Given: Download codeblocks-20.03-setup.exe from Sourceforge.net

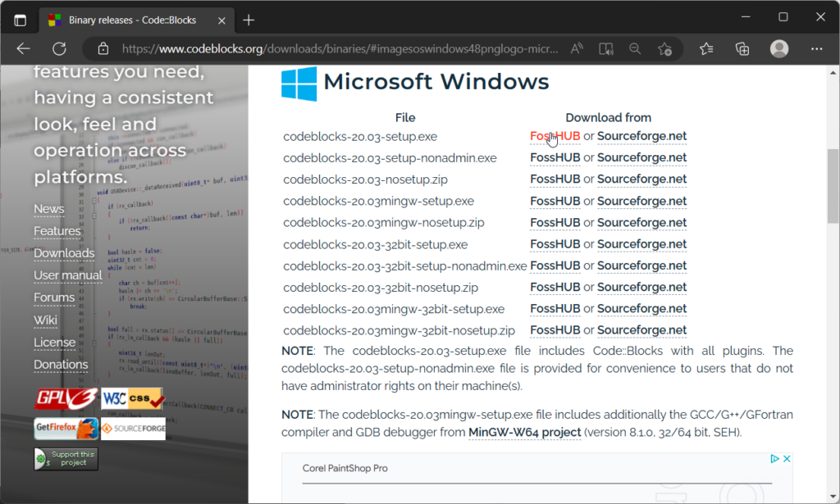Looking at the screenshot, I should pyautogui.click(x=641, y=136).
